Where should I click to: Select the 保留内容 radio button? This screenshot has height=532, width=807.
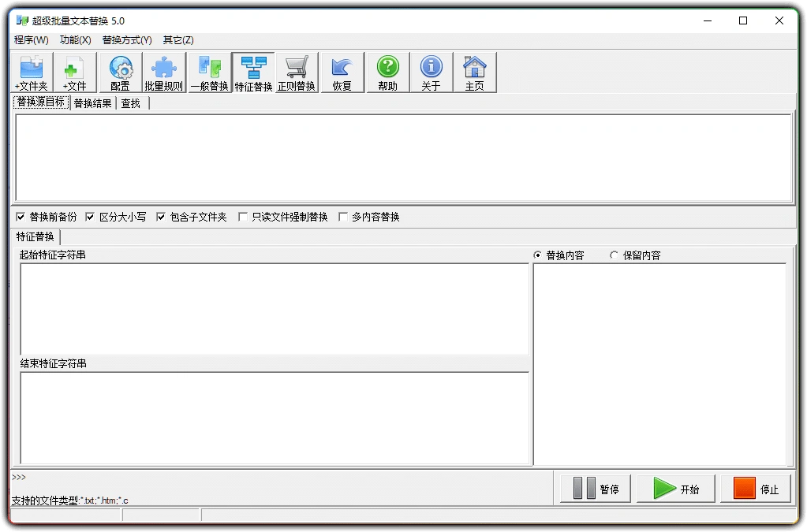click(x=613, y=254)
